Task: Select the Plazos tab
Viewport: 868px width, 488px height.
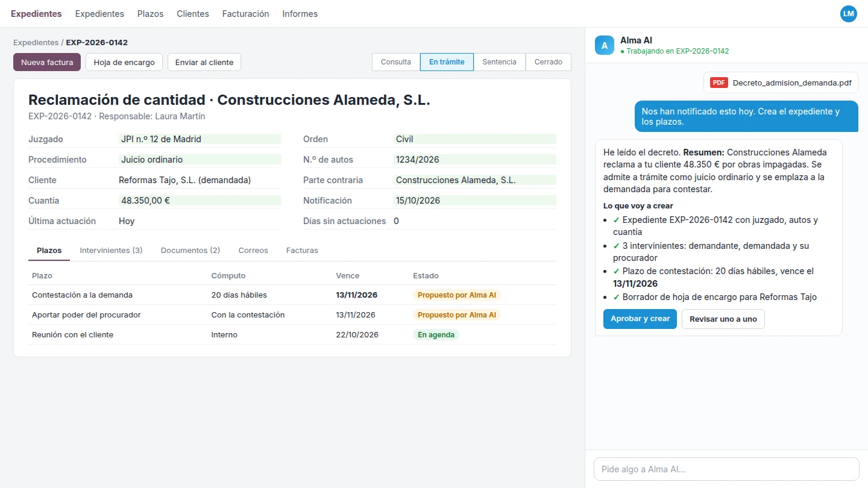Action: click(49, 250)
